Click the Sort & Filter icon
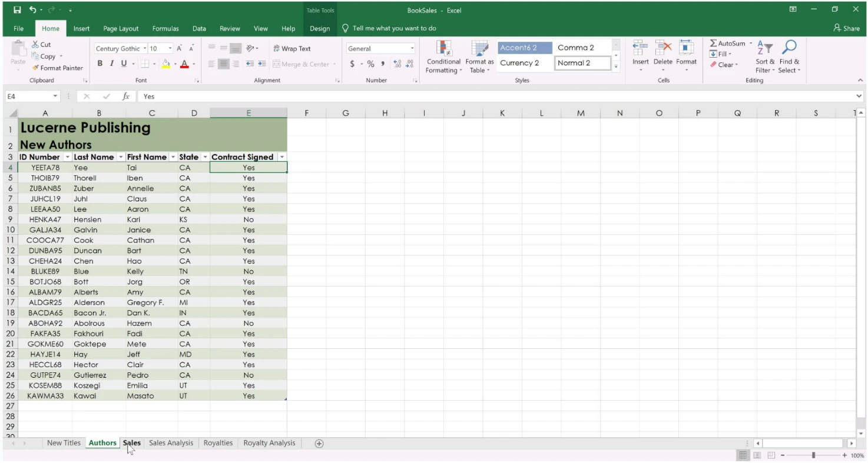The width and height of the screenshot is (868, 463). (x=764, y=49)
